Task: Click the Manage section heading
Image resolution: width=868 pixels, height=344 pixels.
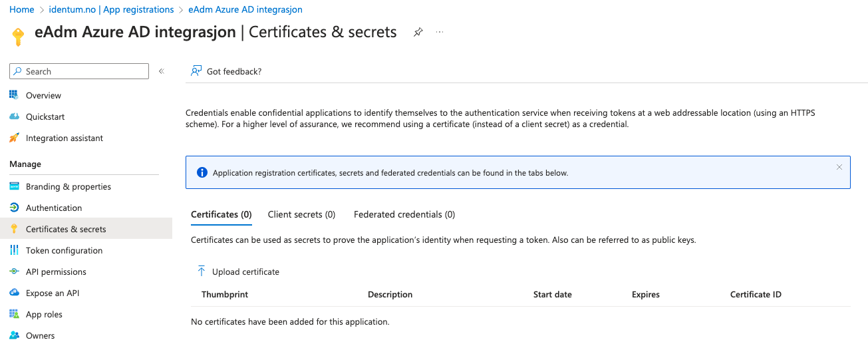Action: (x=25, y=164)
